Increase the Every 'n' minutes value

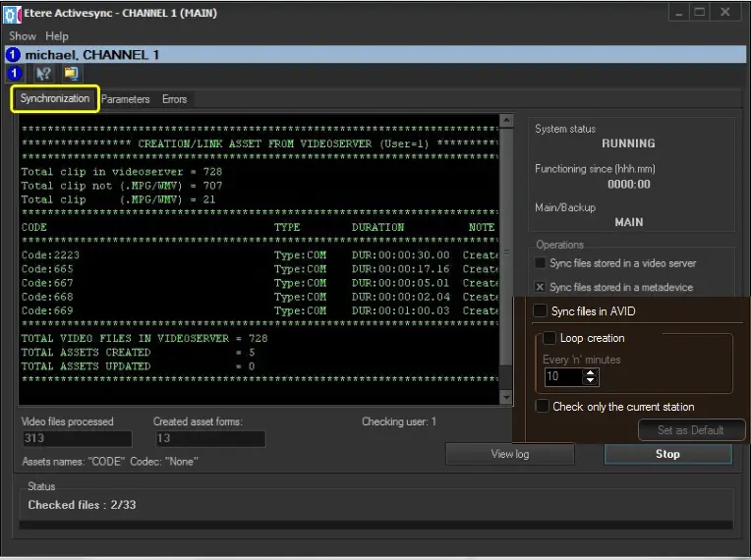[x=590, y=372]
